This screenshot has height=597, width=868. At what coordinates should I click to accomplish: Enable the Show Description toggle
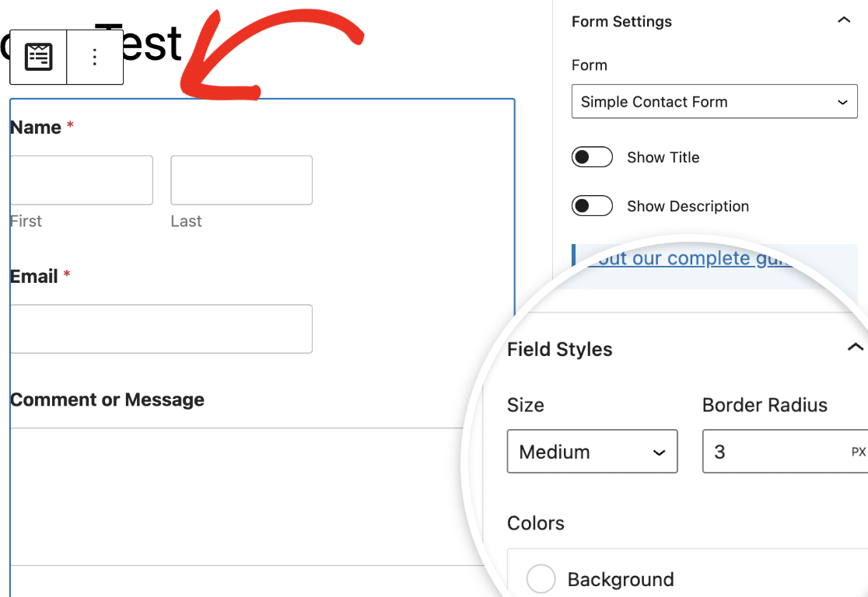(x=592, y=206)
